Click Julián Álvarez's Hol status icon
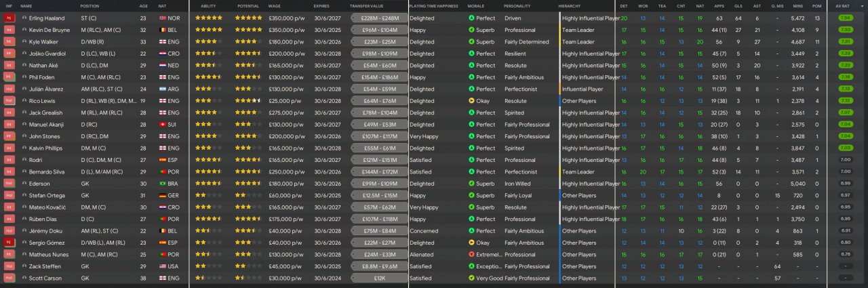The width and height of the screenshot is (868, 288). coord(9,89)
